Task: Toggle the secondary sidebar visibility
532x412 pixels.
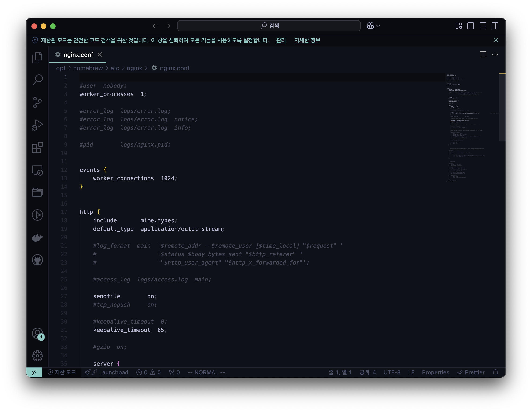Action: [495, 26]
